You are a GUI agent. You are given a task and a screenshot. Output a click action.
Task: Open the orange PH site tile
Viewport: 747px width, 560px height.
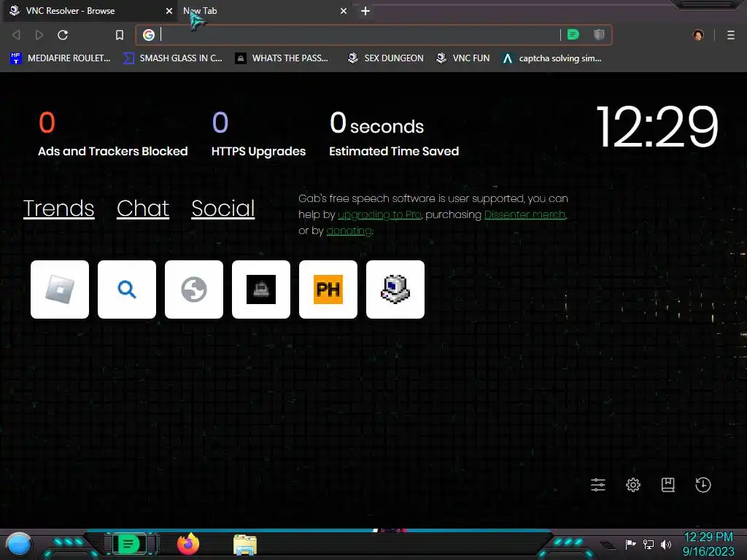point(328,289)
